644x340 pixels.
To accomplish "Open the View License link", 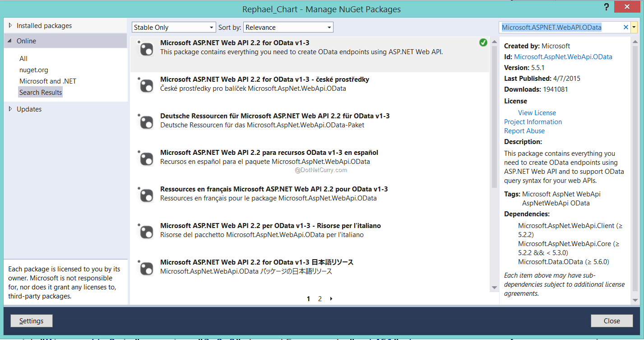I will (537, 112).
